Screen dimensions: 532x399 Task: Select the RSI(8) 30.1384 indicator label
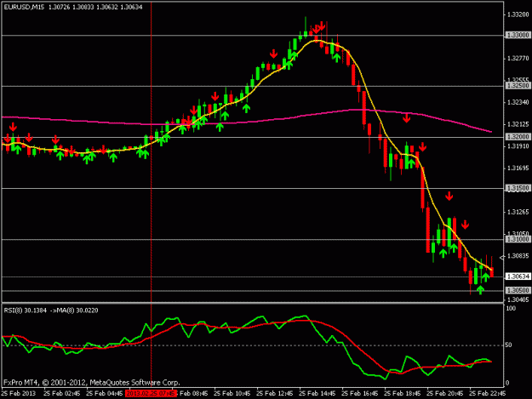coord(25,311)
